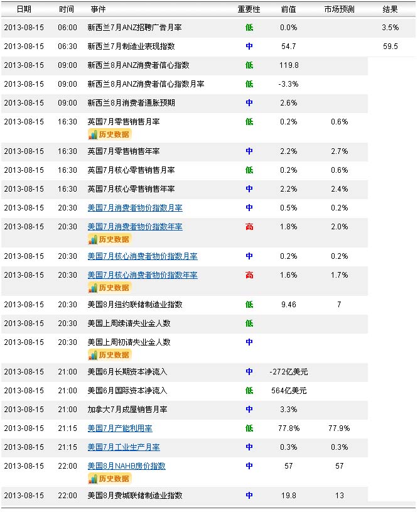Select event 美国8月费城联储制造业指数

point(135,496)
